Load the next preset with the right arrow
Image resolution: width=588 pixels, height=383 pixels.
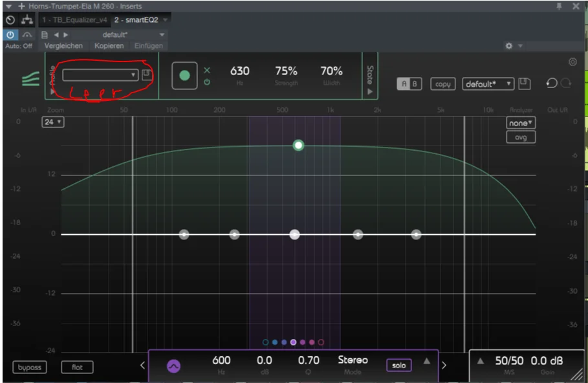coord(65,35)
